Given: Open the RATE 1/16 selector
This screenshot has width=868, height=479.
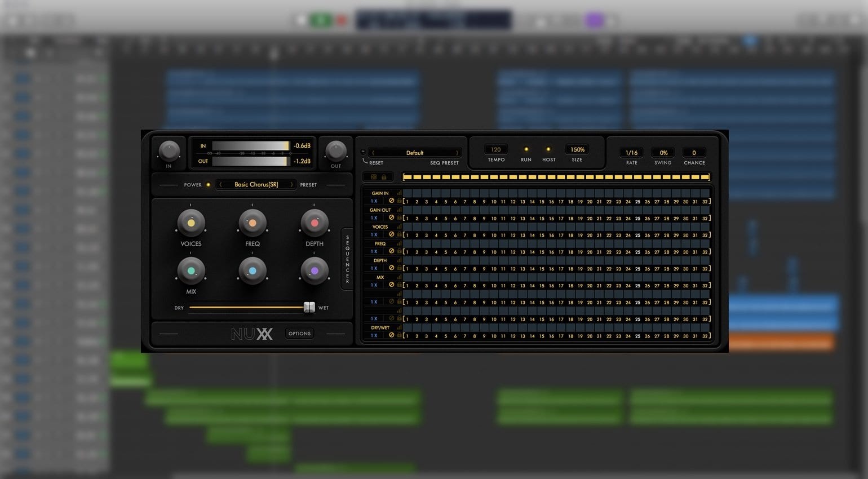Looking at the screenshot, I should tap(632, 153).
